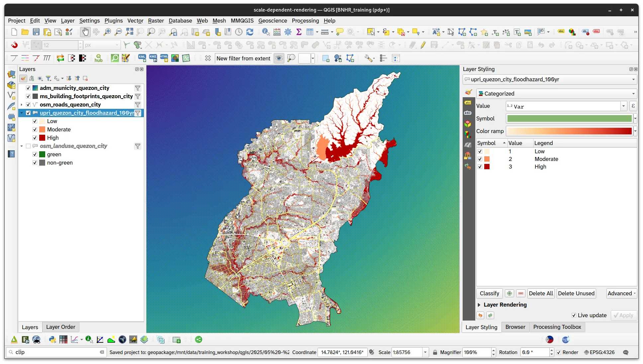Activate the Zoom In tool
The image size is (643, 364).
(107, 32)
